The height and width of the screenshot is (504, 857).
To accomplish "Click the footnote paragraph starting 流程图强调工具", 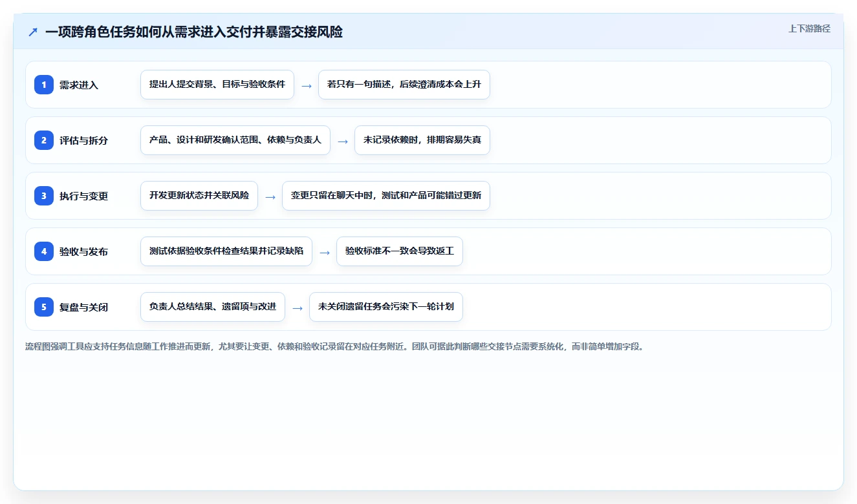I will pyautogui.click(x=334, y=346).
